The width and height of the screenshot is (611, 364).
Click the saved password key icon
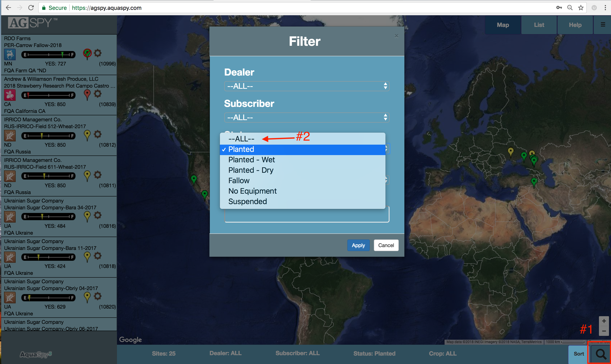(x=559, y=8)
